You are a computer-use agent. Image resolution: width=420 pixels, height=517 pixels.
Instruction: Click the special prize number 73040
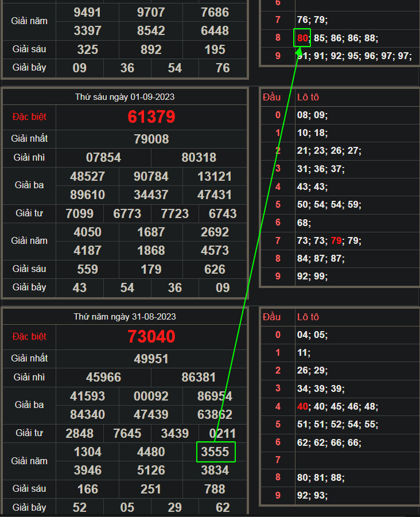click(151, 336)
